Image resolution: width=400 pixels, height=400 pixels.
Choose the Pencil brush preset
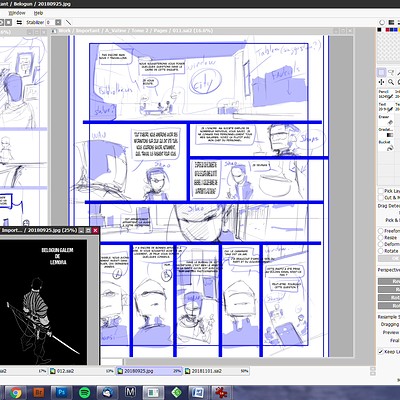[386, 94]
